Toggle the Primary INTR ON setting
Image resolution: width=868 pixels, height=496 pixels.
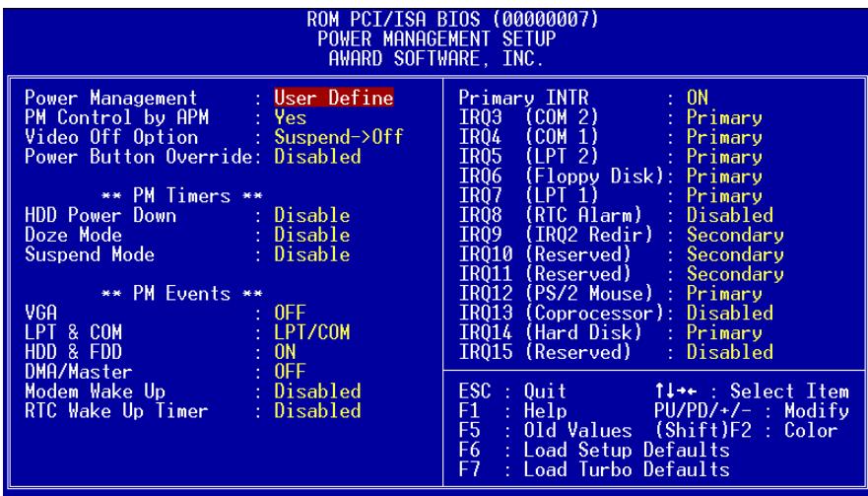click(x=697, y=98)
